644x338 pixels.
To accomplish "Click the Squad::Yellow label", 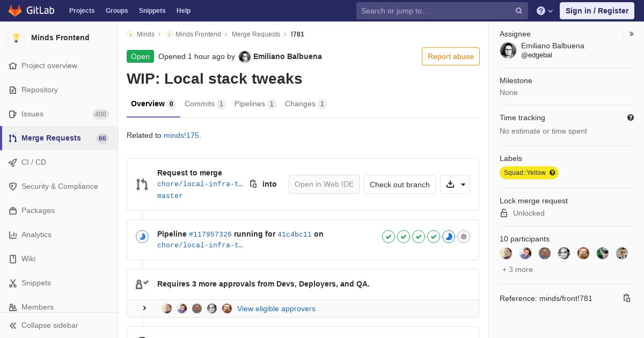I will point(524,173).
